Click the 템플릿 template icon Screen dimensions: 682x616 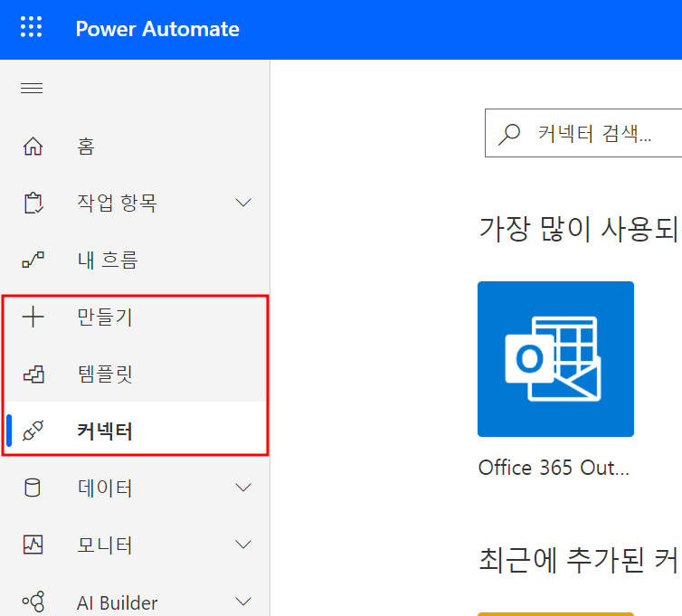(x=33, y=374)
